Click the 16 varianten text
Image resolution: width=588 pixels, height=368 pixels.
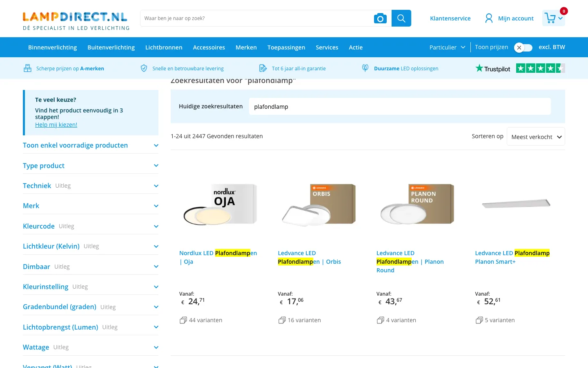click(x=304, y=320)
